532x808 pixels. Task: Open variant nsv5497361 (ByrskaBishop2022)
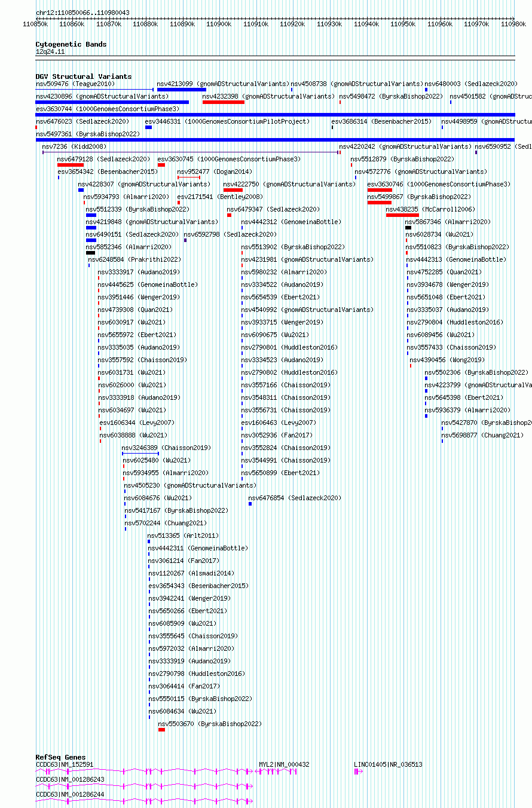87,134
